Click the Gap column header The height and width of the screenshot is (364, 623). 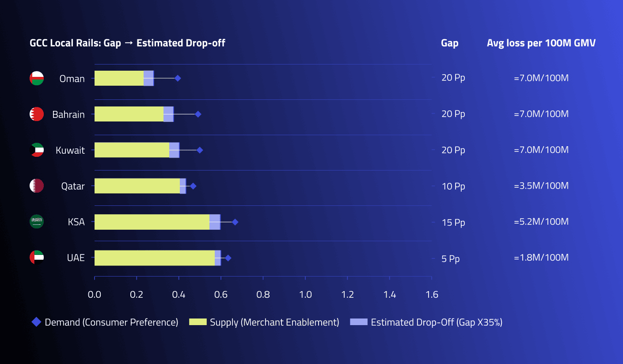(x=450, y=43)
